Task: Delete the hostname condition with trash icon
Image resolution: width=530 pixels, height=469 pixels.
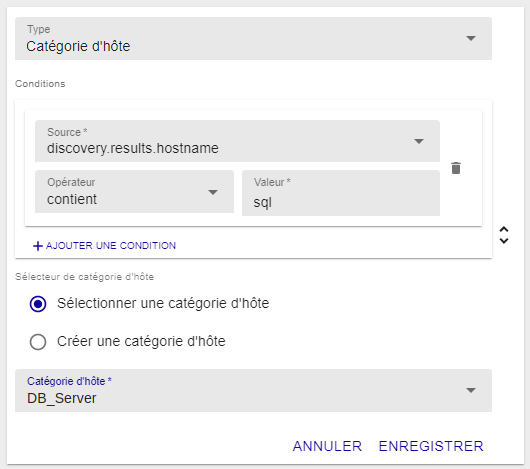Action: tap(456, 168)
